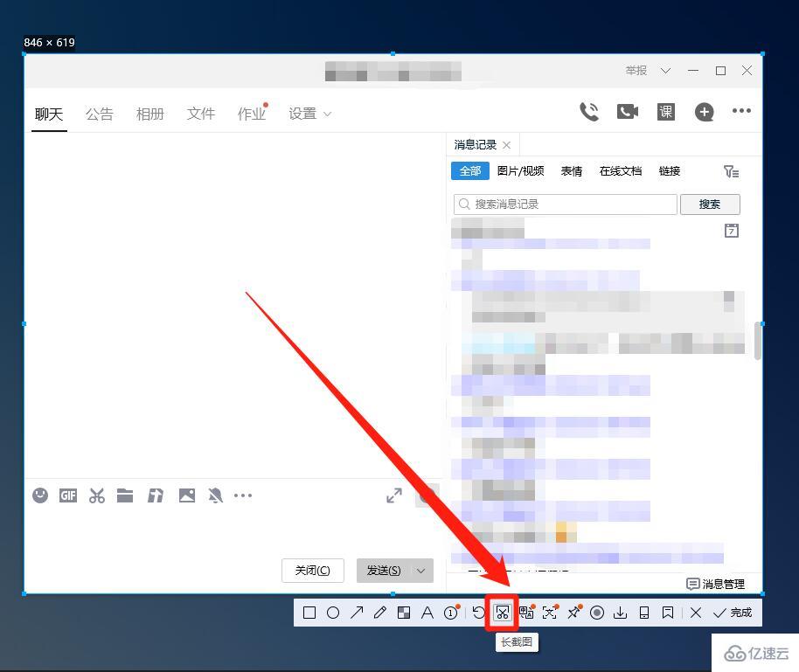This screenshot has height=672, width=799.
Task: Open the send file folder icon
Action: pyautogui.click(x=125, y=495)
